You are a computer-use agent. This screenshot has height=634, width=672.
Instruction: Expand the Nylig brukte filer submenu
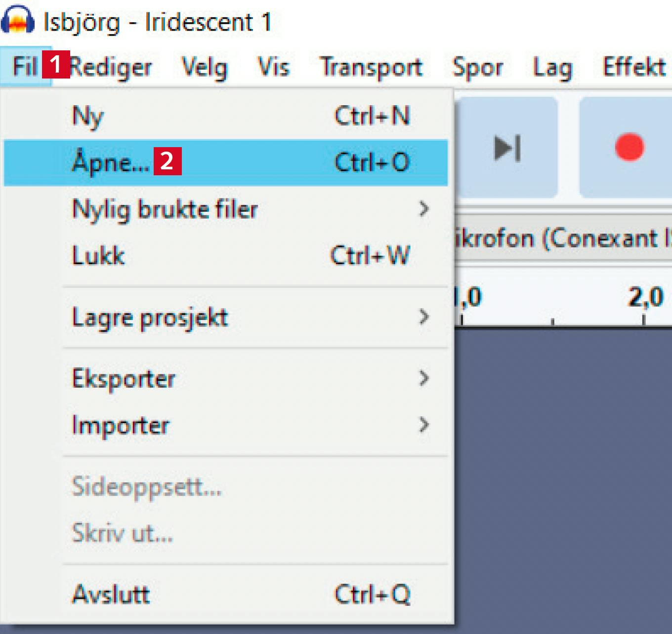point(166,209)
